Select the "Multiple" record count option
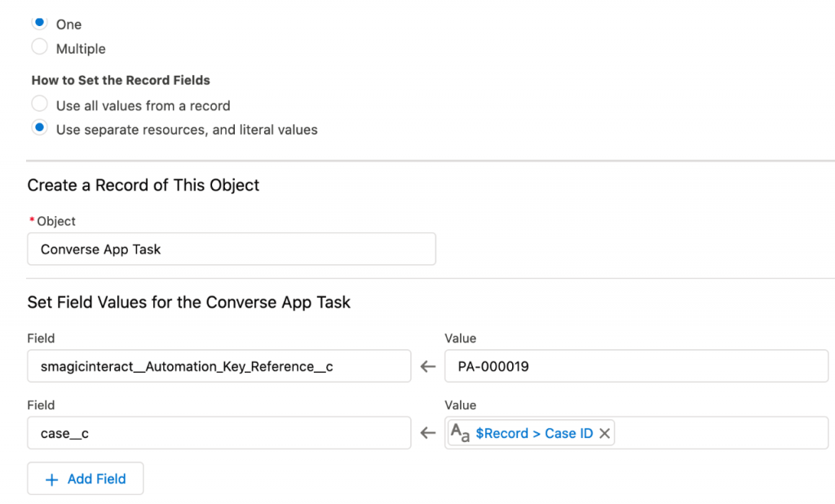The height and width of the screenshot is (504, 835). pyautogui.click(x=39, y=46)
